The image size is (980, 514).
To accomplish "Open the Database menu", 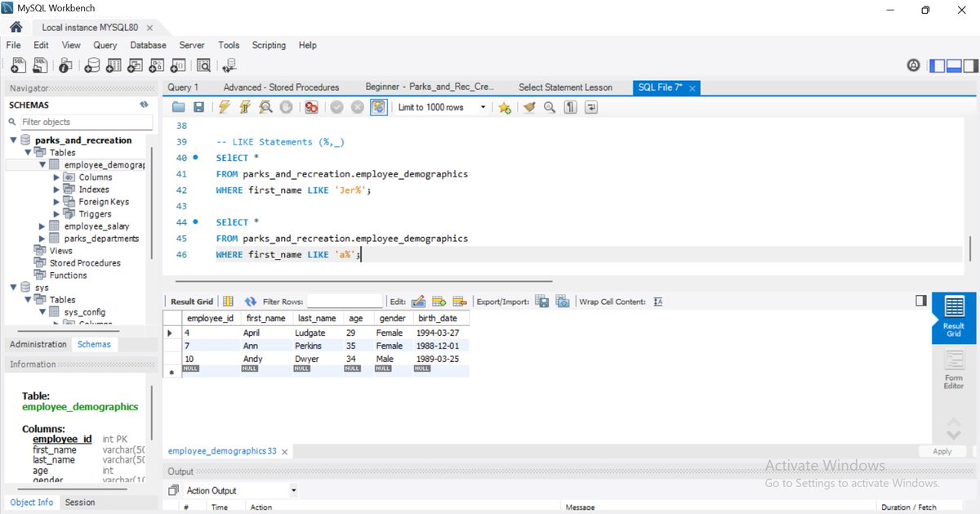I will (x=148, y=45).
